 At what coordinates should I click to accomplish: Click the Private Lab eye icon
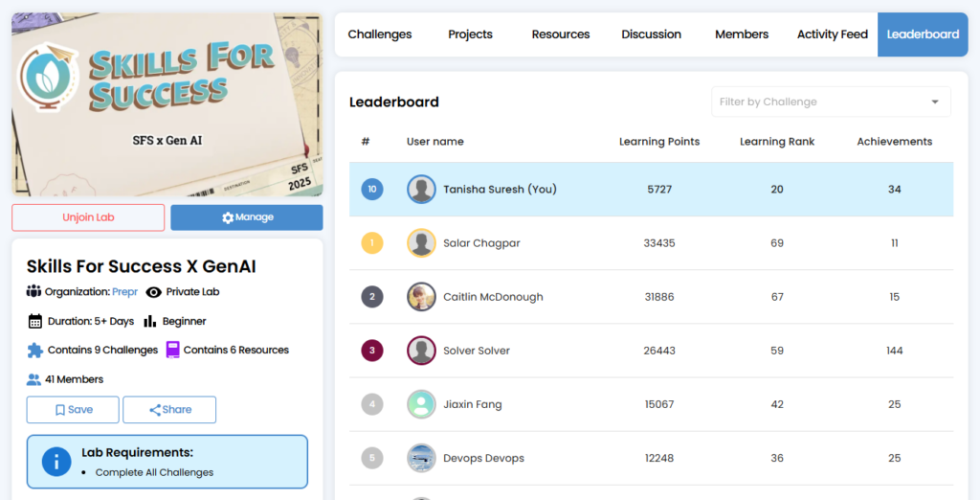154,292
